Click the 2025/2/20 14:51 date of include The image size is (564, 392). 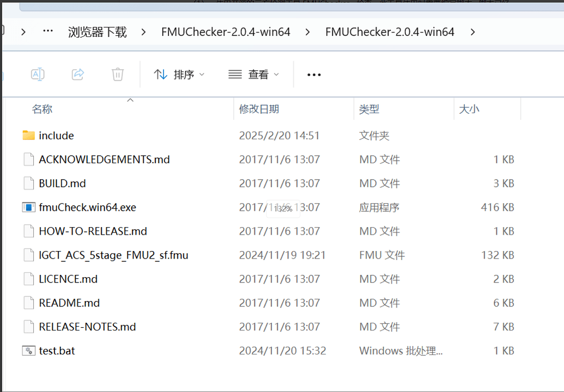coord(279,136)
